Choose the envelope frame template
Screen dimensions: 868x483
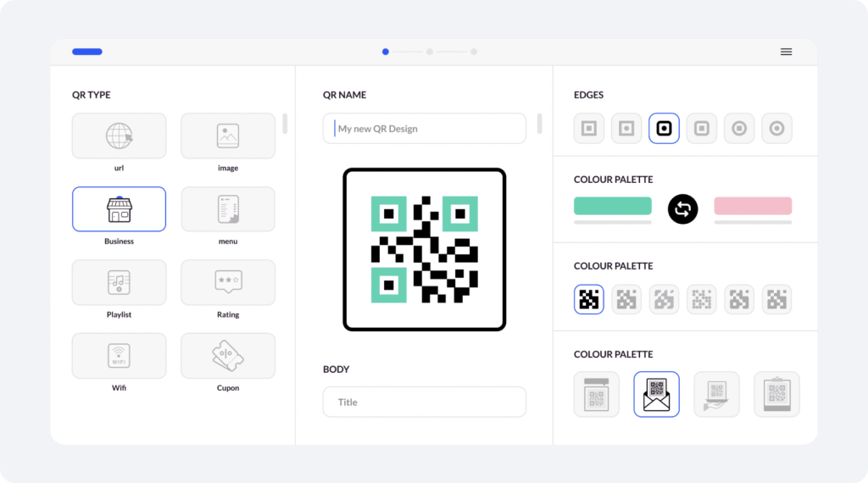pos(657,395)
